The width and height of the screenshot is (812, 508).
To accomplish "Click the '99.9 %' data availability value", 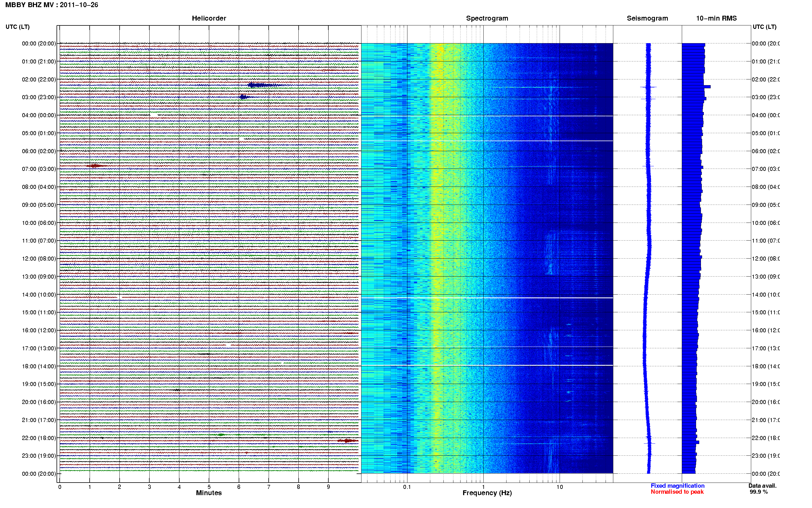I will click(x=759, y=492).
